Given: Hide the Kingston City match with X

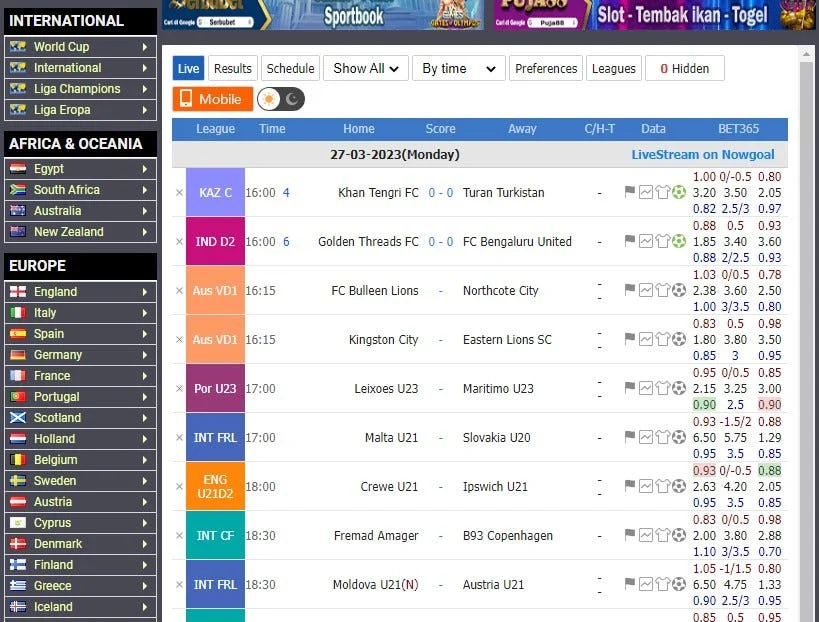Looking at the screenshot, I should [179, 339].
